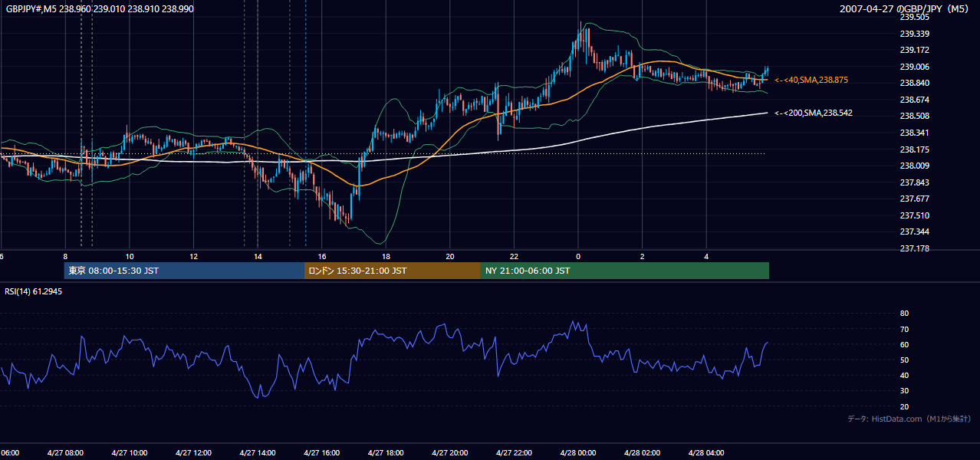Click the bottom date label 4/28 02:00
Screen dimensions: 980x460
point(642,452)
